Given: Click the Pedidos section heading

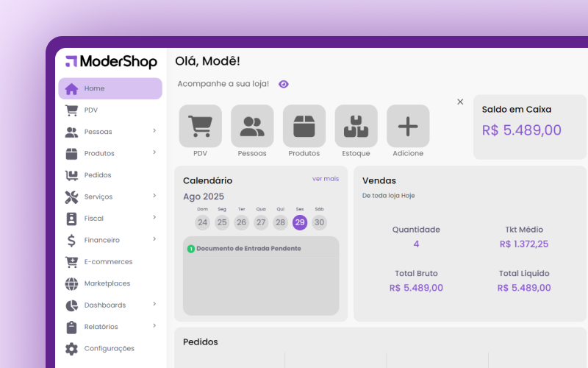Looking at the screenshot, I should click(201, 342).
